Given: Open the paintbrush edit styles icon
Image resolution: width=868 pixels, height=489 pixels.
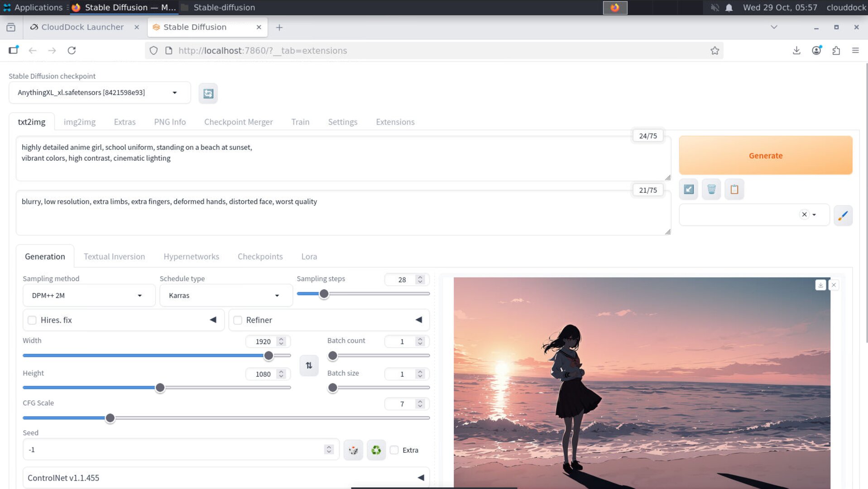Looking at the screenshot, I should pyautogui.click(x=843, y=215).
